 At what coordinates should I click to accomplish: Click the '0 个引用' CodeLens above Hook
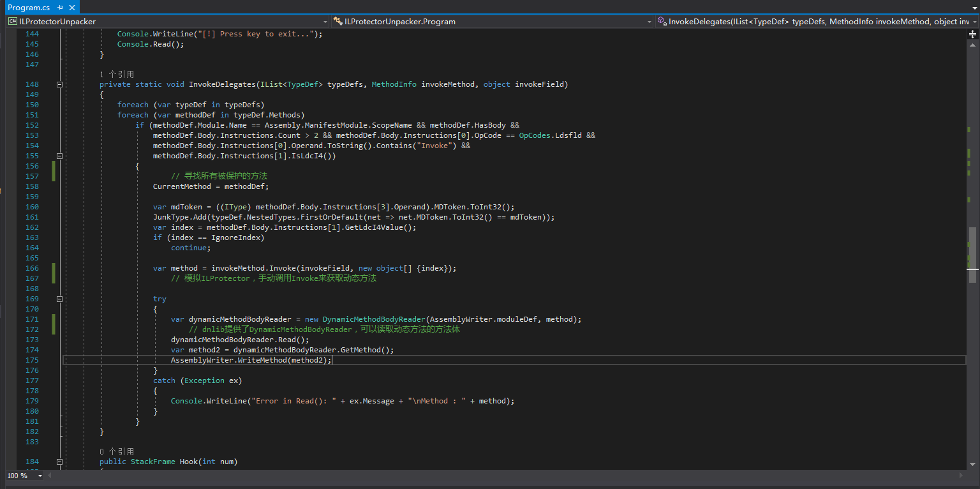pos(117,451)
